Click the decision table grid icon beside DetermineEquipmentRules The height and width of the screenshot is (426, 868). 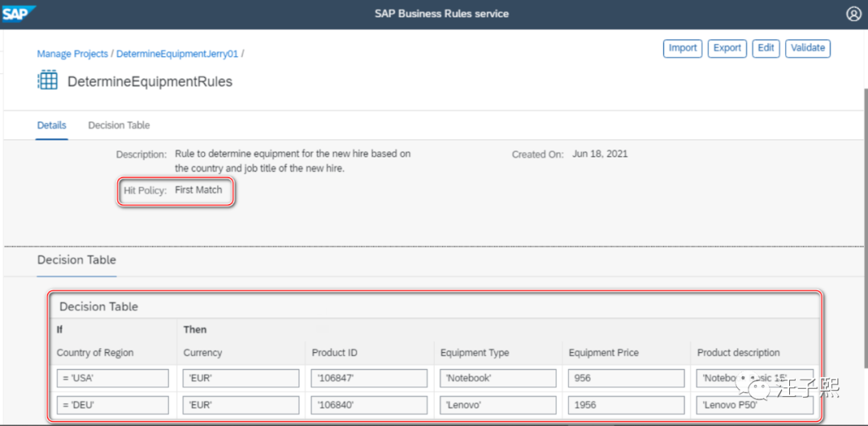47,81
